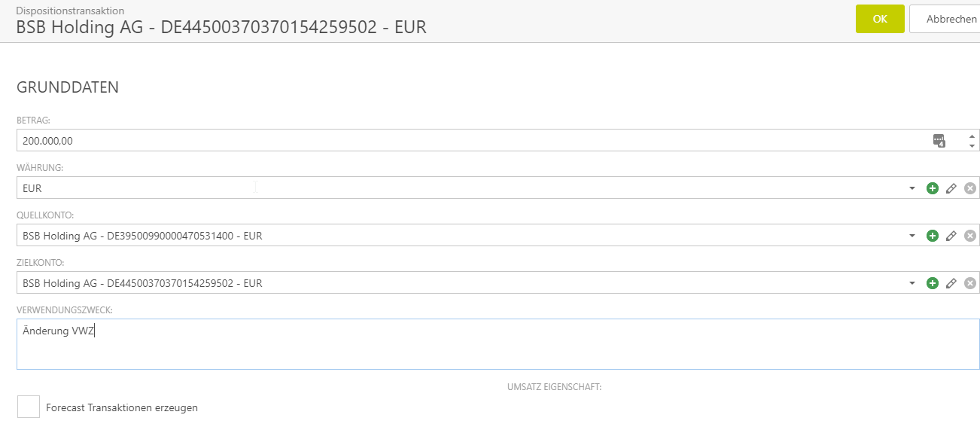Increase Betrag with the up arrow
The height and width of the screenshot is (427, 980).
[x=972, y=136]
